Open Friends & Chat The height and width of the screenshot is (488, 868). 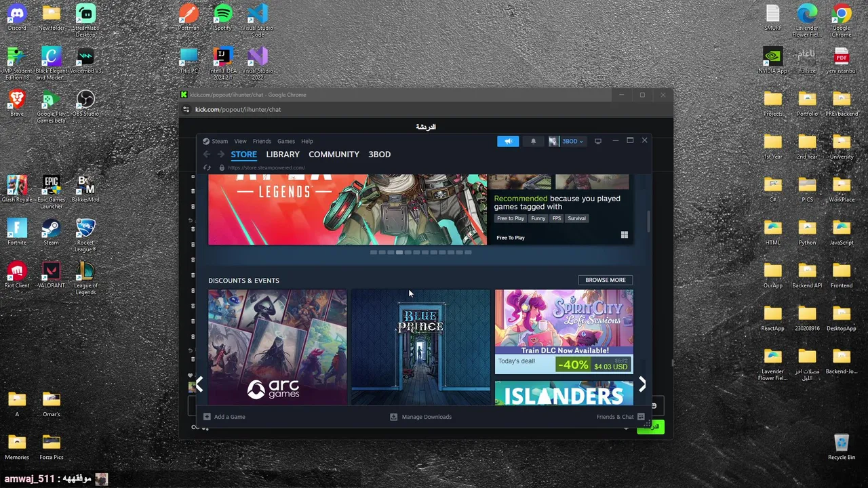click(620, 417)
